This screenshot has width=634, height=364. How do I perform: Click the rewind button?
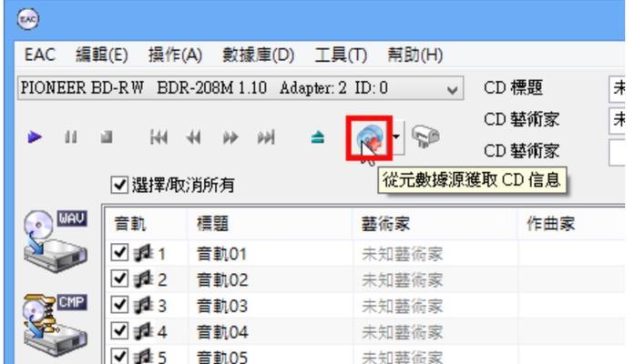[x=194, y=137]
